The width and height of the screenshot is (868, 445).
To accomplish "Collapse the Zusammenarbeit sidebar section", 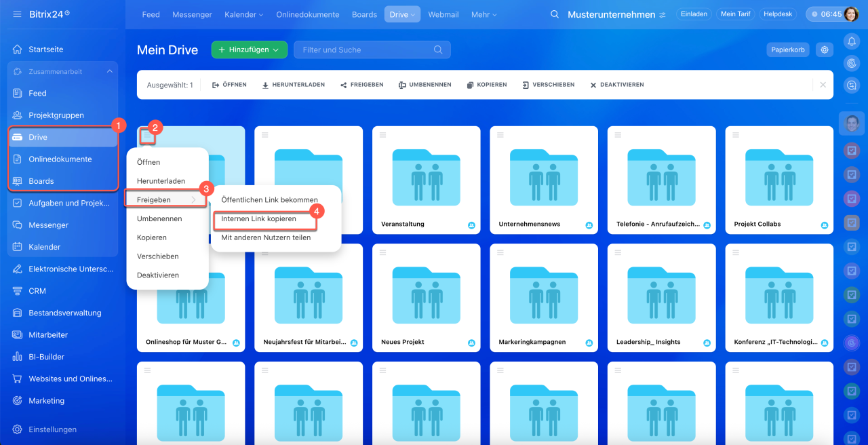I will coord(110,71).
